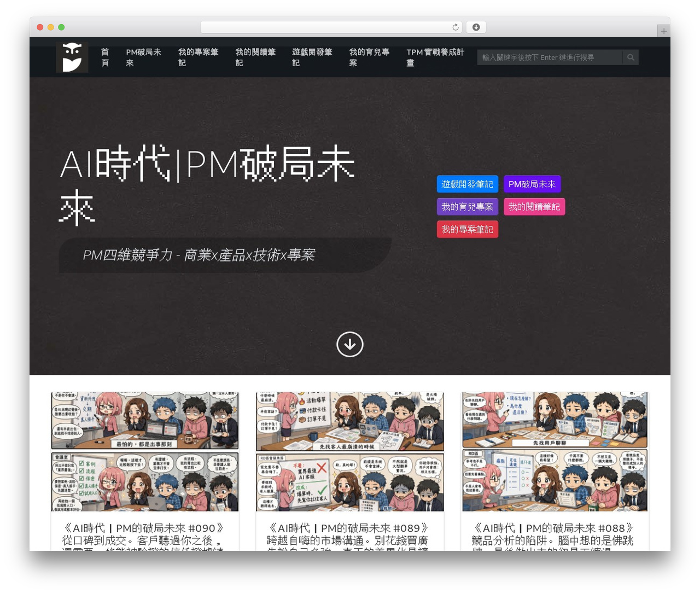Viewport: 700px width, 593px height.
Task: Click the purple PM破局未來 tag button
Action: point(532,184)
